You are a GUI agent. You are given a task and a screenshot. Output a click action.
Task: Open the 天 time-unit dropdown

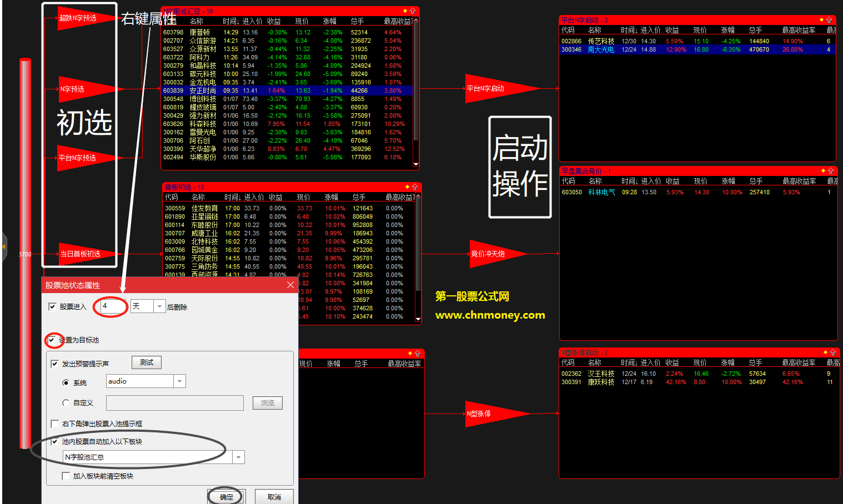pyautogui.click(x=159, y=306)
